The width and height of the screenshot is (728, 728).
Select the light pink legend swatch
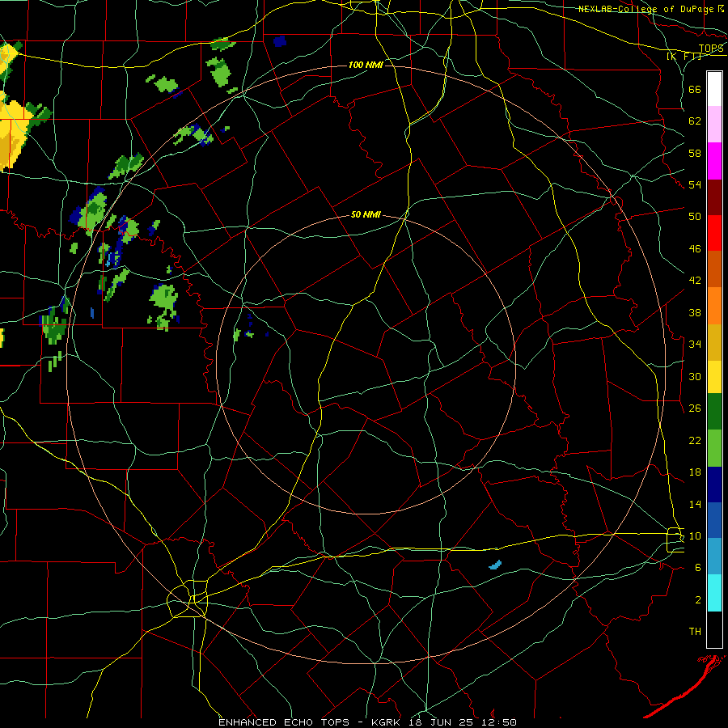coord(714,124)
